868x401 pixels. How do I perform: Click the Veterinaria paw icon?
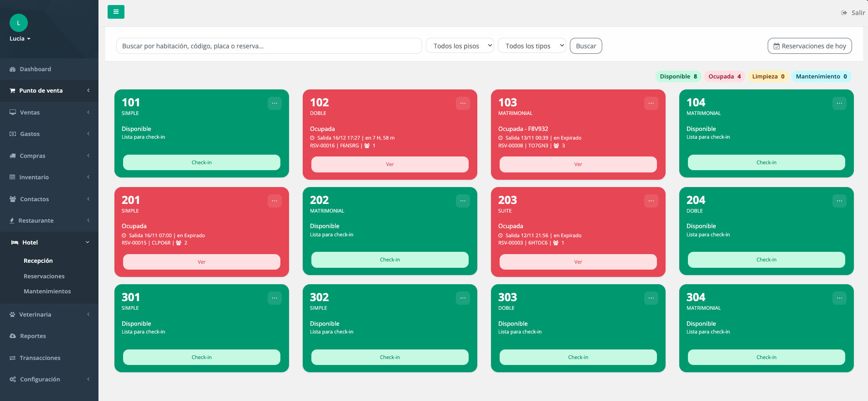click(12, 315)
